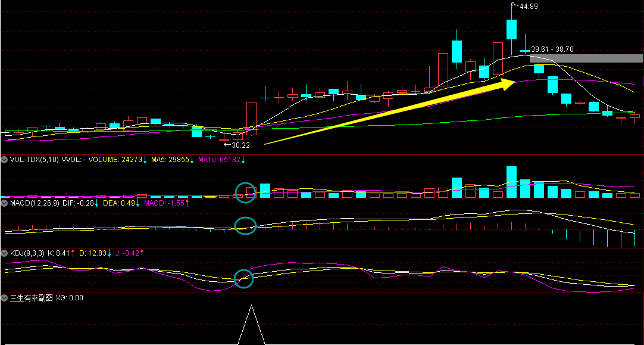This screenshot has width=644, height=345.
Task: Select the KDJ(9,3,3) indicator name
Action: (x=27, y=254)
